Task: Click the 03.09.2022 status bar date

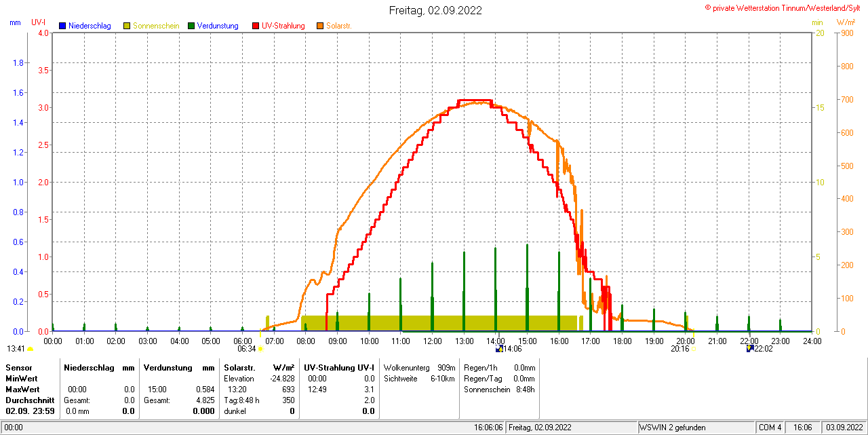Action: tap(843, 428)
